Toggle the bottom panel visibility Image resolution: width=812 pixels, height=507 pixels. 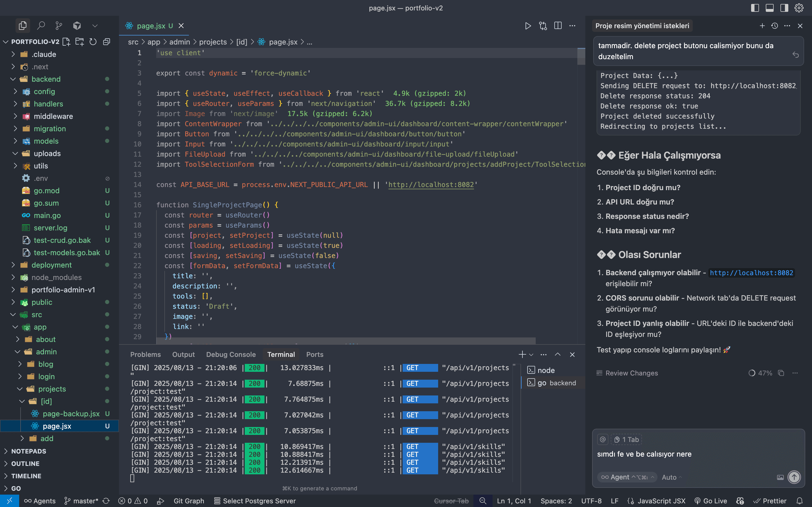(769, 7)
